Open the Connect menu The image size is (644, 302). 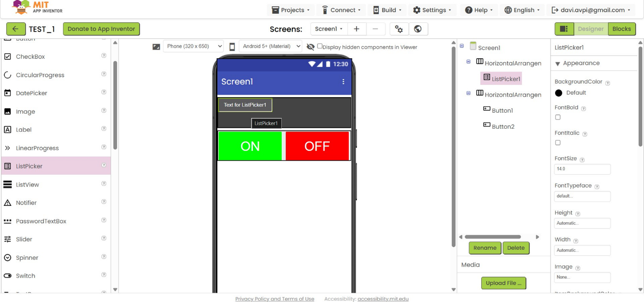(x=341, y=10)
